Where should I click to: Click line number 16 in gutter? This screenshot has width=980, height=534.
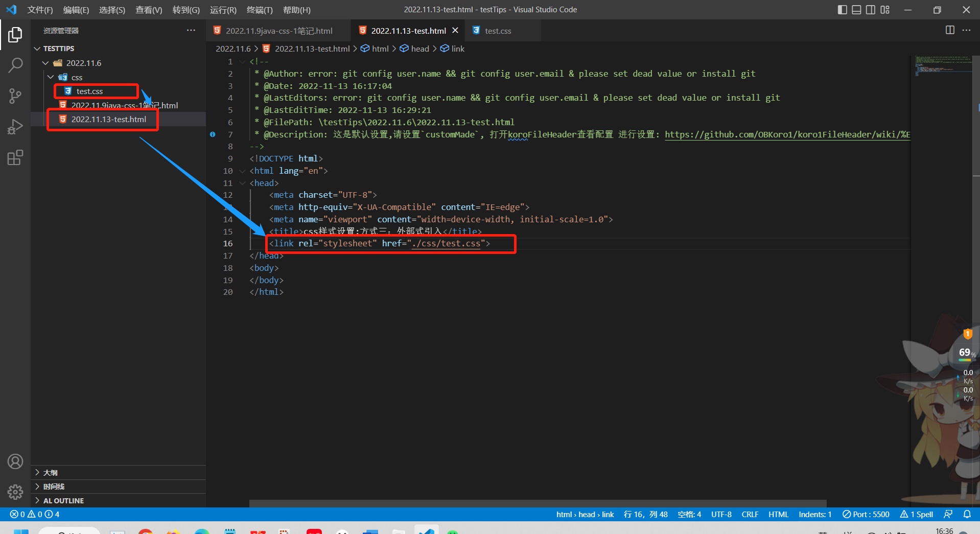click(x=227, y=243)
